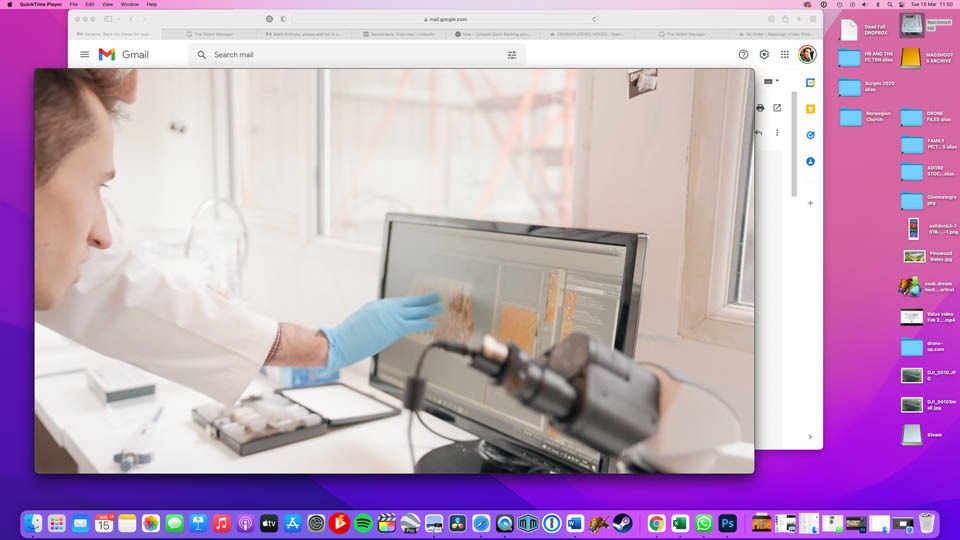Launch WhatsApp from the Dock
The width and height of the screenshot is (960, 540).
[x=703, y=523]
